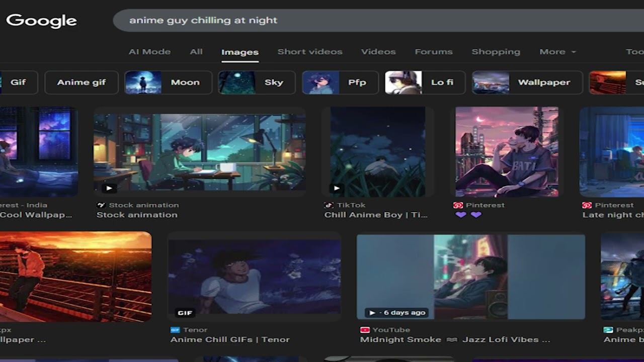
Task: Apply the Anime gif filter chip
Action: point(82,82)
